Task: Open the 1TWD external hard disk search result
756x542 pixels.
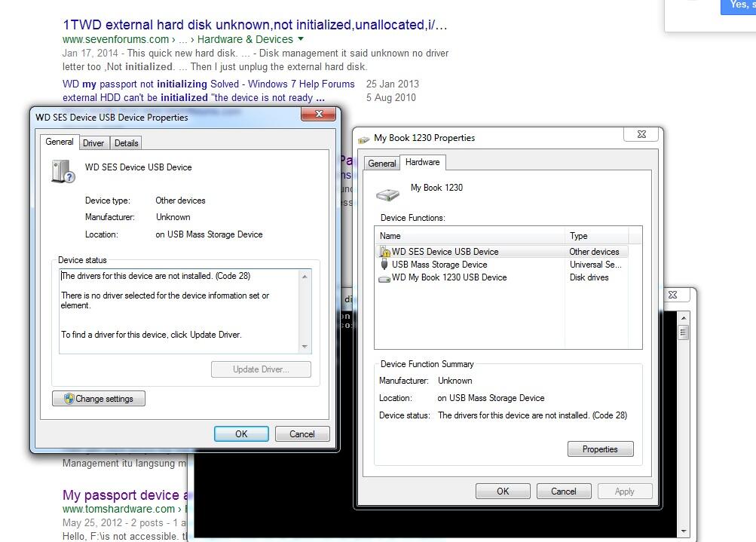Action: coord(255,25)
